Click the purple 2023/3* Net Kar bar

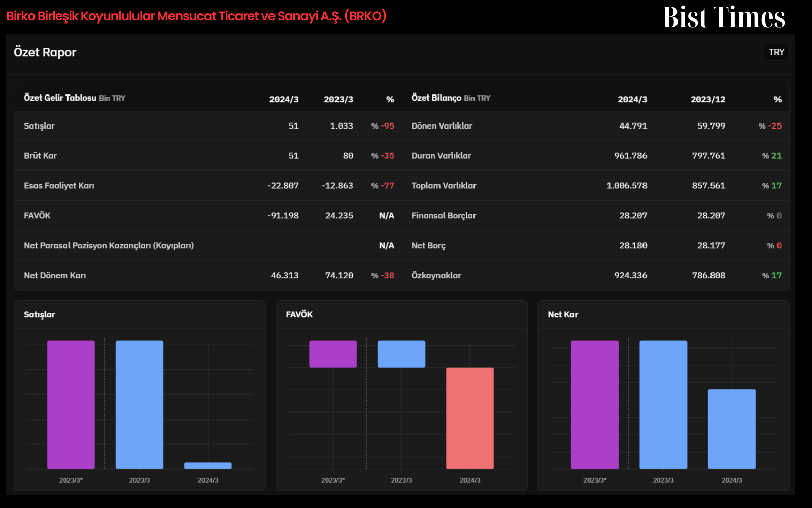click(595, 405)
